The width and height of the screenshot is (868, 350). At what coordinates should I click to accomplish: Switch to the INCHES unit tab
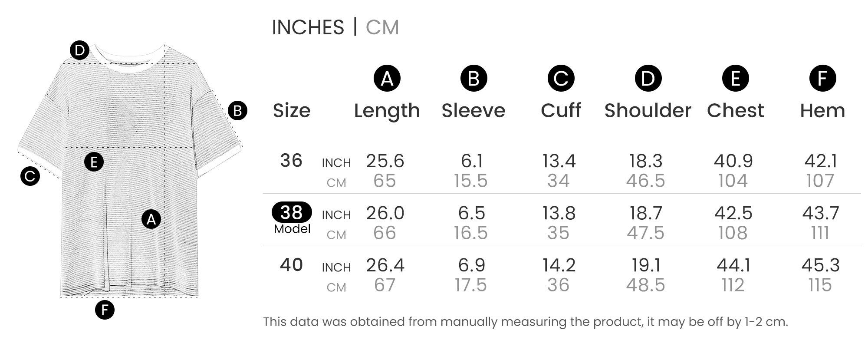point(308,27)
